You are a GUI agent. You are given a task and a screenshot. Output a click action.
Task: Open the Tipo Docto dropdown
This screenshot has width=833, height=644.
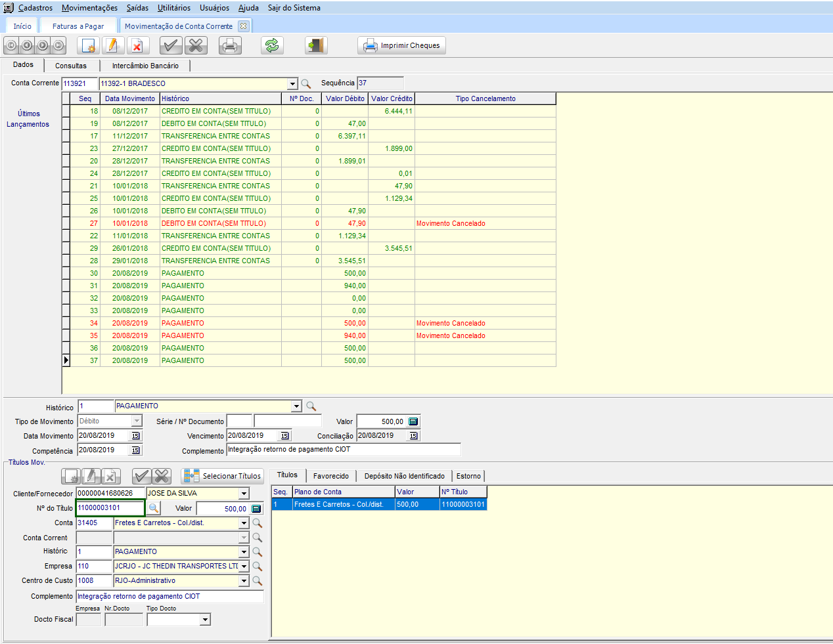pyautogui.click(x=205, y=620)
